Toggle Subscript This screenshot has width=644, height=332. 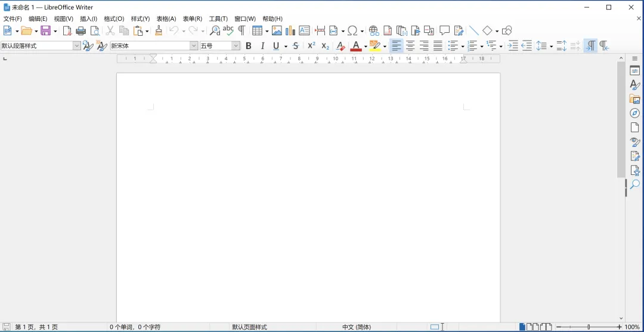[x=326, y=45]
